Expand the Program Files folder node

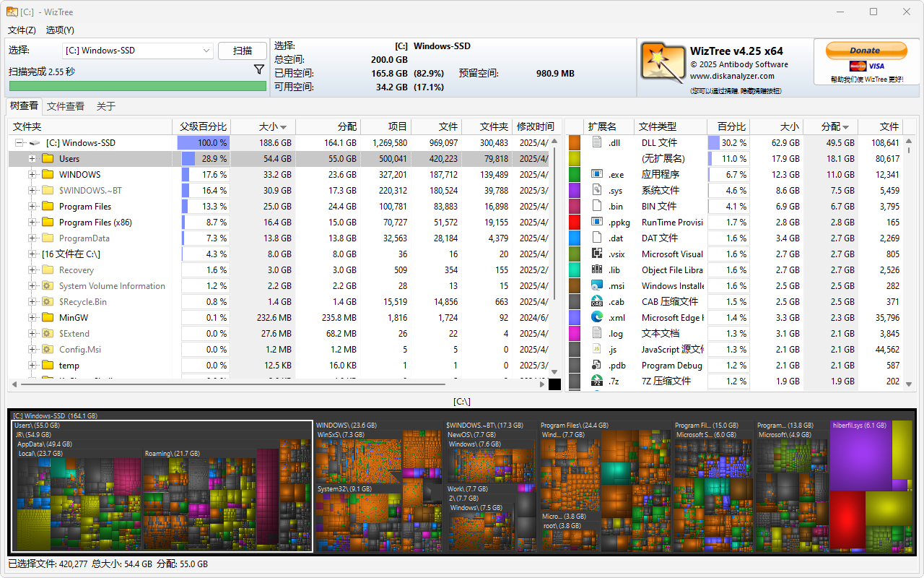(32, 207)
